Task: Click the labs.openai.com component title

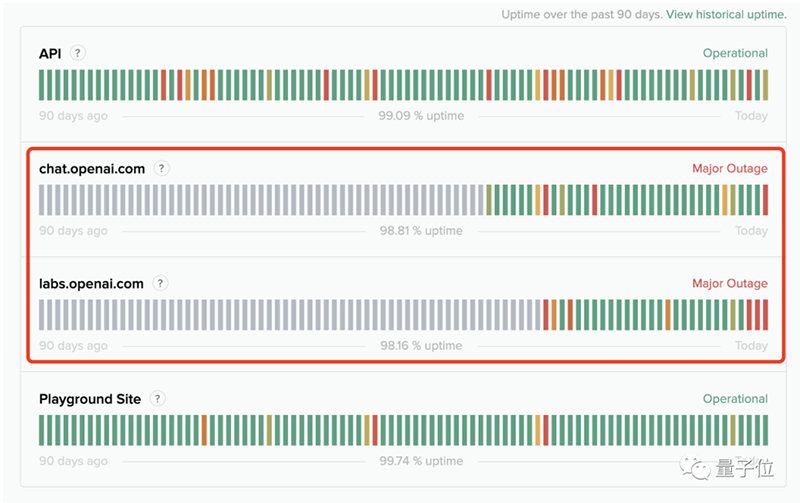Action: pos(91,283)
